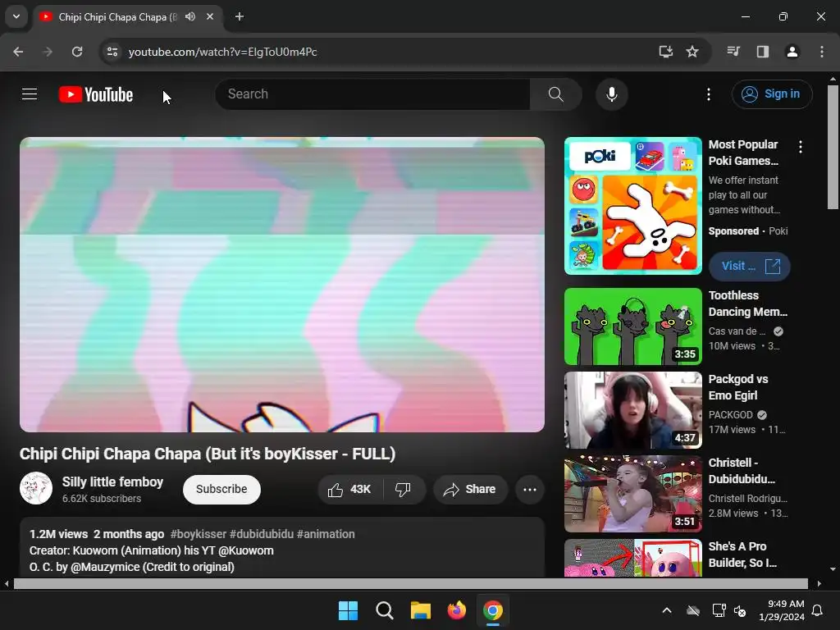Open Packgod vs Emo Egirl thumbnail
The width and height of the screenshot is (840, 630).
(x=632, y=410)
